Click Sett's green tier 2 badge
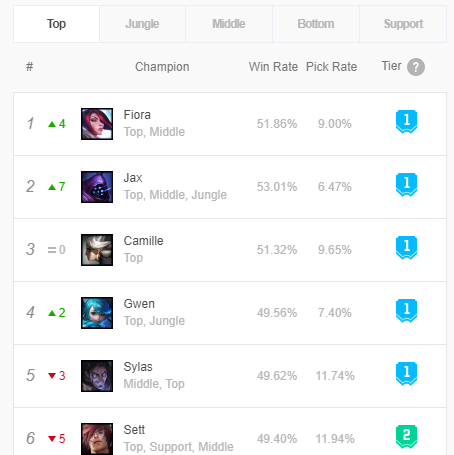 click(406, 437)
